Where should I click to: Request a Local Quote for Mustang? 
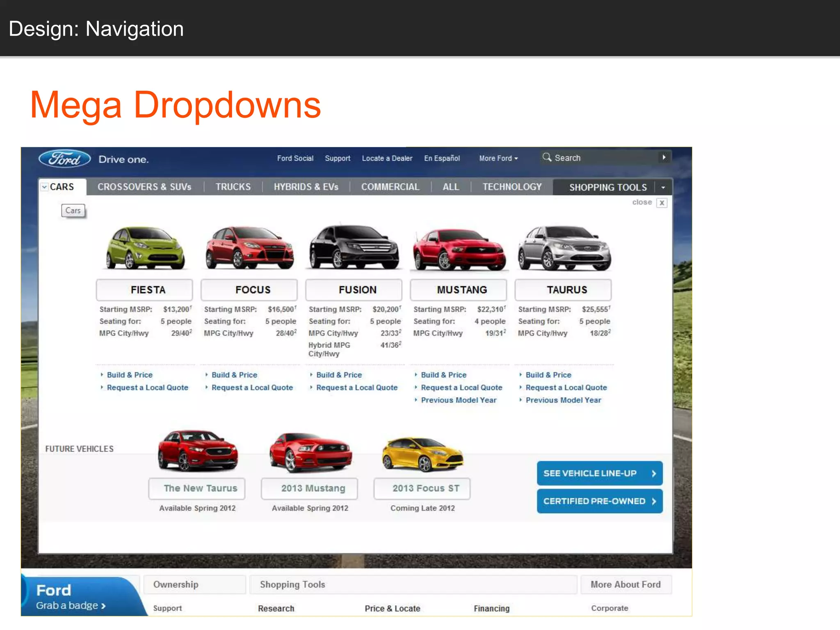click(x=461, y=388)
